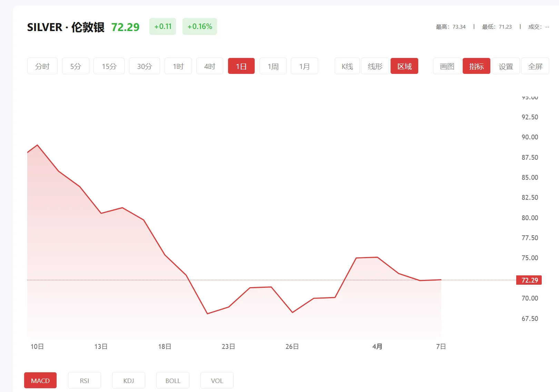
Task: Toggle the BOLL indicator on
Action: point(173,380)
